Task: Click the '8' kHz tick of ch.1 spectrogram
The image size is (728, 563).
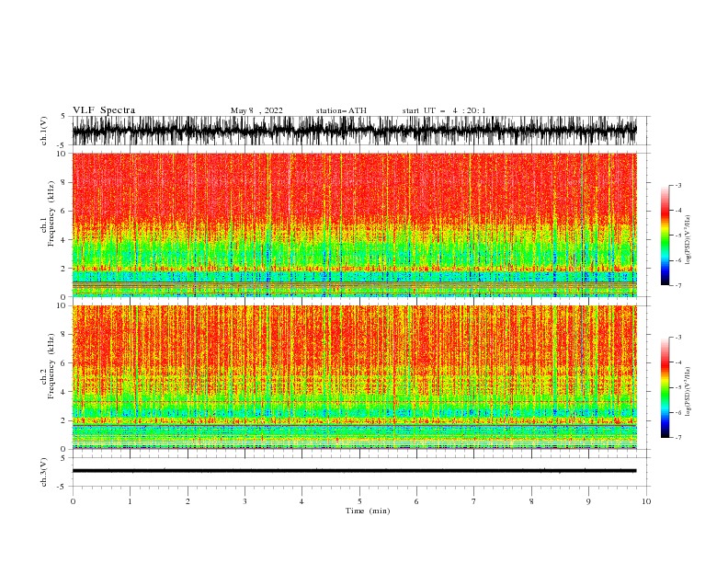Action: coord(63,182)
